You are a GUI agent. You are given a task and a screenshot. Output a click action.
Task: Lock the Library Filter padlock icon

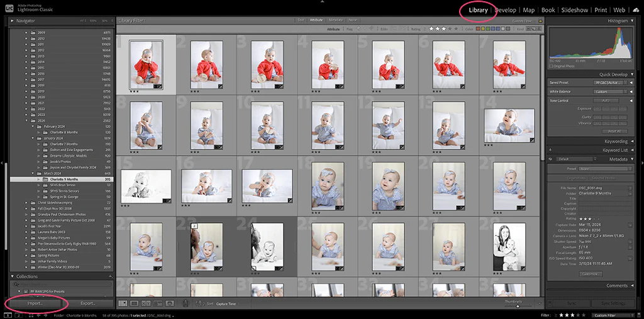[540, 21]
